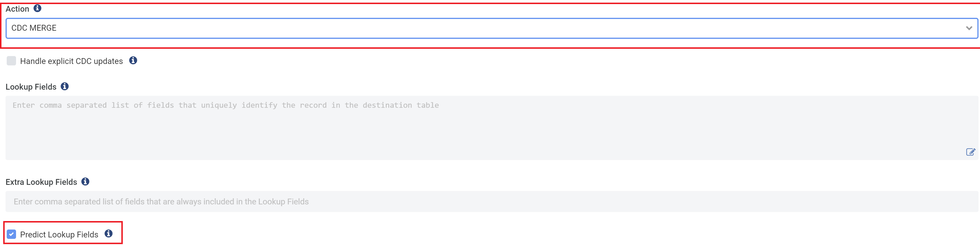Focus the Lookup Fields text area
This screenshot has height=245, width=980.
(491, 128)
